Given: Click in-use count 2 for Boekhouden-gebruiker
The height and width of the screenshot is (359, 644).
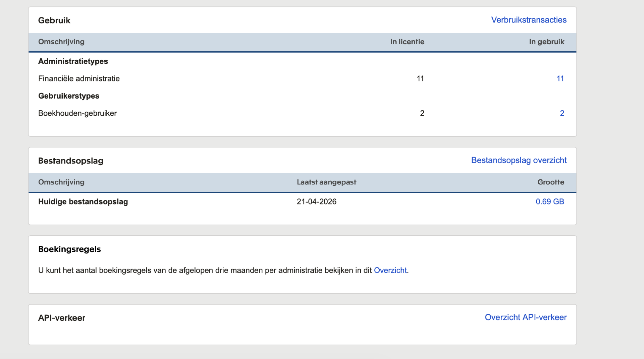Looking at the screenshot, I should (562, 113).
